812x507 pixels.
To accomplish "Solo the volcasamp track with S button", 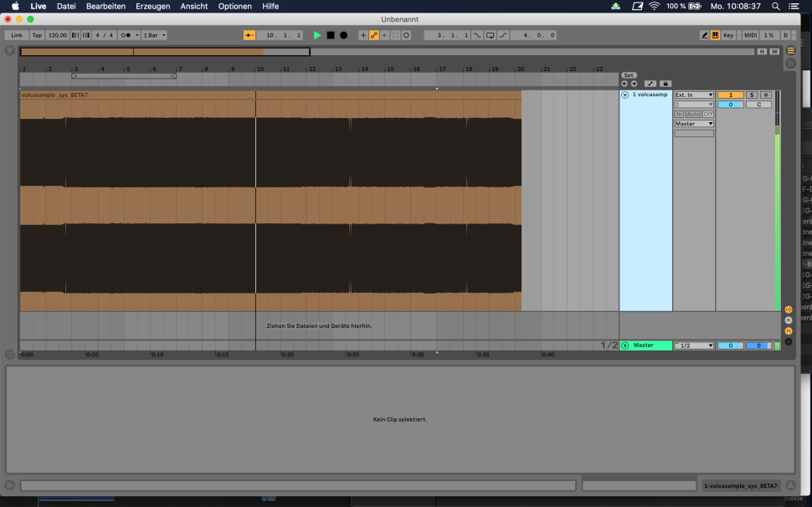I will (751, 95).
